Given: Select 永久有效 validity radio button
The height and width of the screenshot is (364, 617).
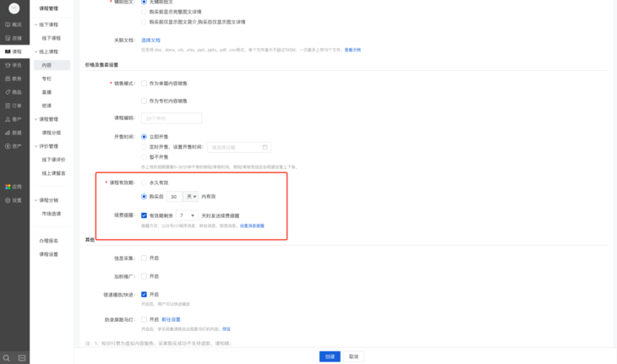Looking at the screenshot, I should (x=144, y=182).
